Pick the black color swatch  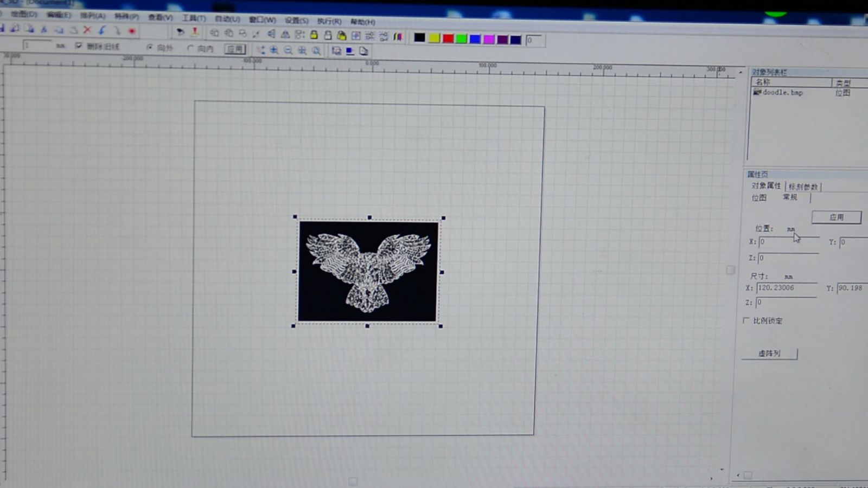[x=419, y=37]
